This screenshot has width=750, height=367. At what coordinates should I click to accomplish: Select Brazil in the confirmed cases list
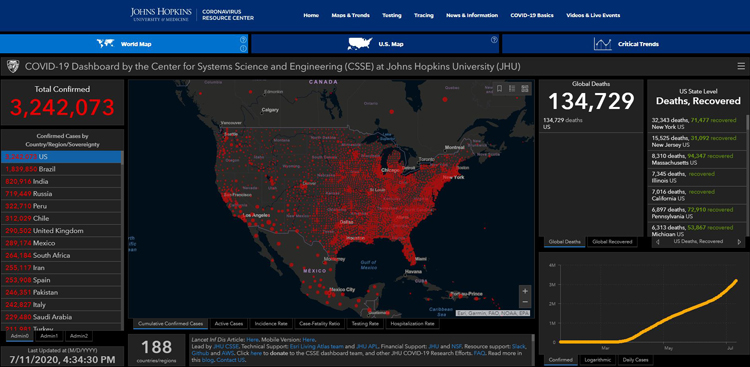(x=62, y=169)
